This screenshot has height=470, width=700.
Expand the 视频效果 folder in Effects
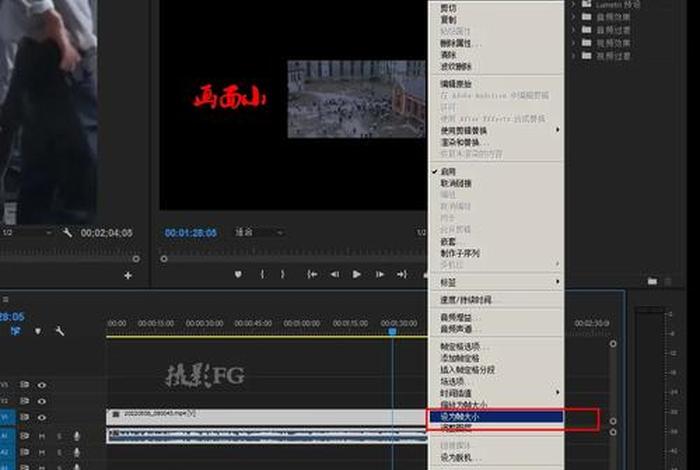click(x=573, y=43)
